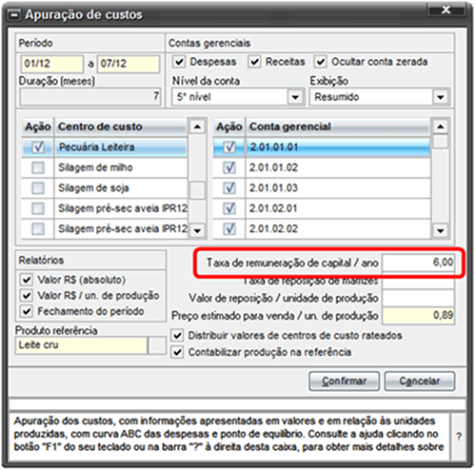Click Preço estimado para venda field
Viewport: 476px width, 470px height.
[x=418, y=316]
